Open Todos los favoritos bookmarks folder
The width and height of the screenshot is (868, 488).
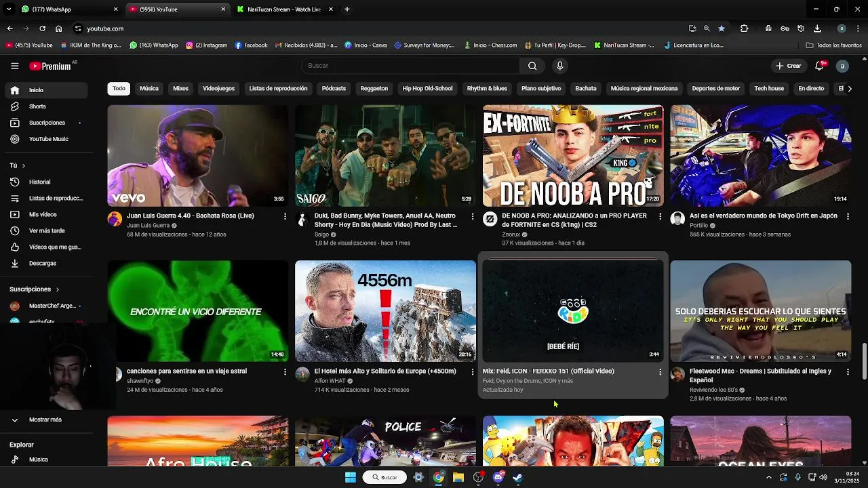[x=833, y=45]
